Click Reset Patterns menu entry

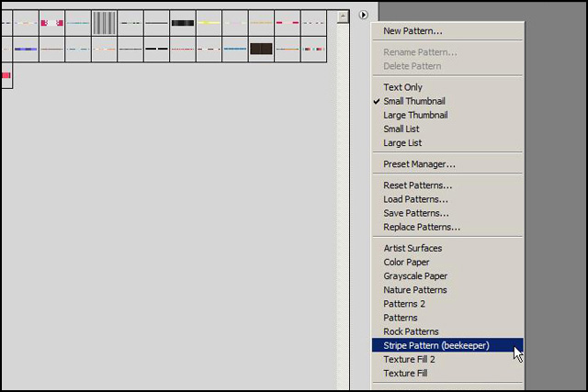(x=417, y=185)
